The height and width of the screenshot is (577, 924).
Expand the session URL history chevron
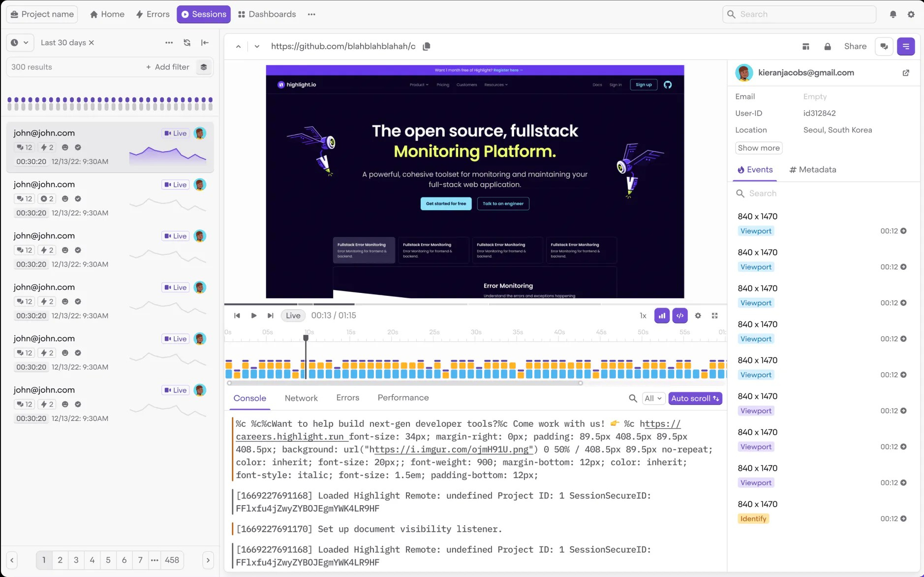[257, 46]
